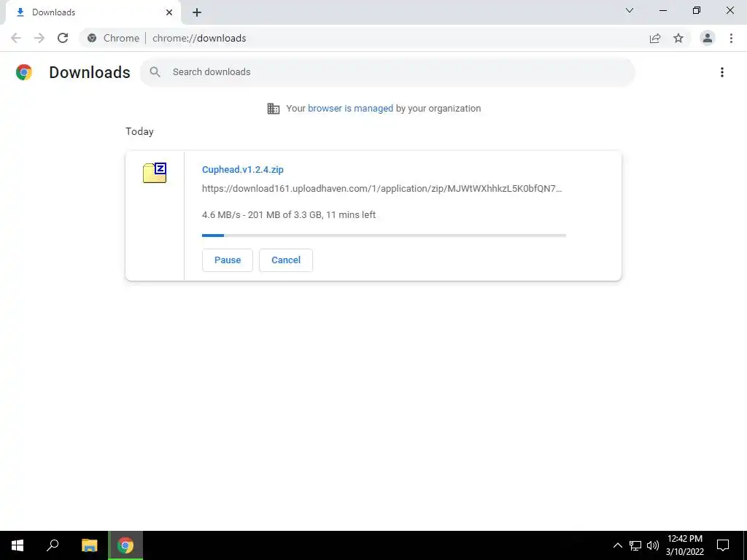Open Downloads page more actions menu
The image size is (747, 560).
click(x=722, y=72)
